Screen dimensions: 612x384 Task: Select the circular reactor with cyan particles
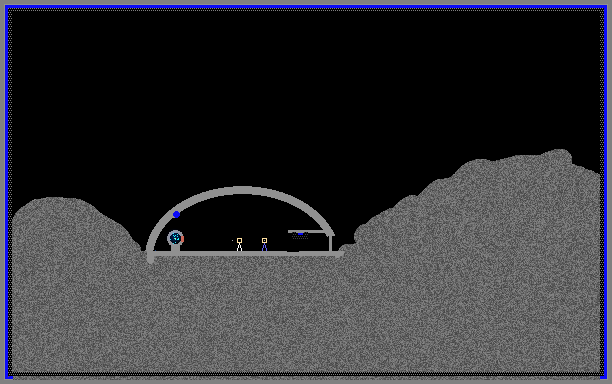[175, 238]
